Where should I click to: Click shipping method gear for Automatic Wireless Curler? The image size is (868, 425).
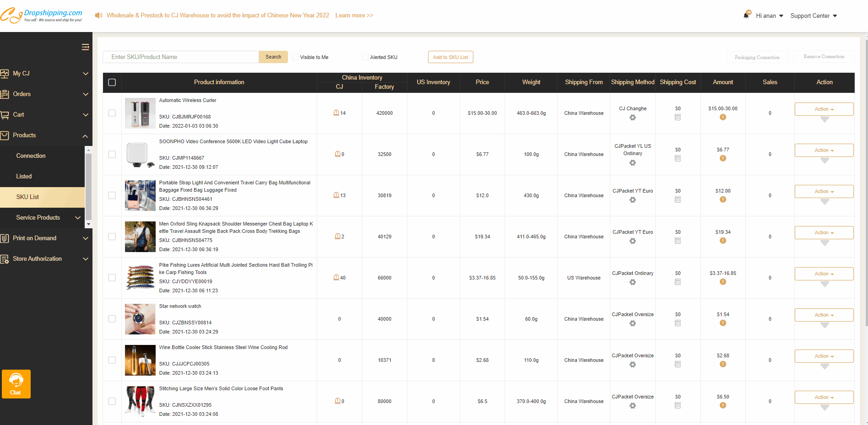[632, 118]
